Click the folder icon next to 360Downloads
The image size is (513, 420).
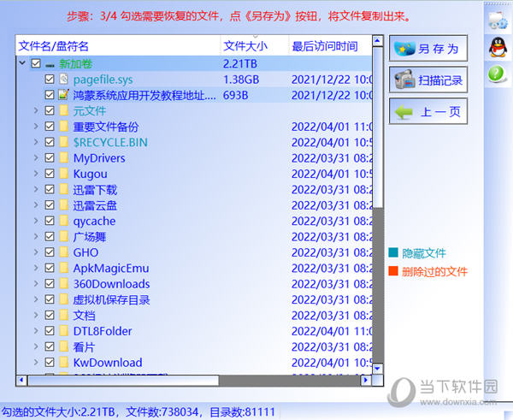(x=63, y=283)
